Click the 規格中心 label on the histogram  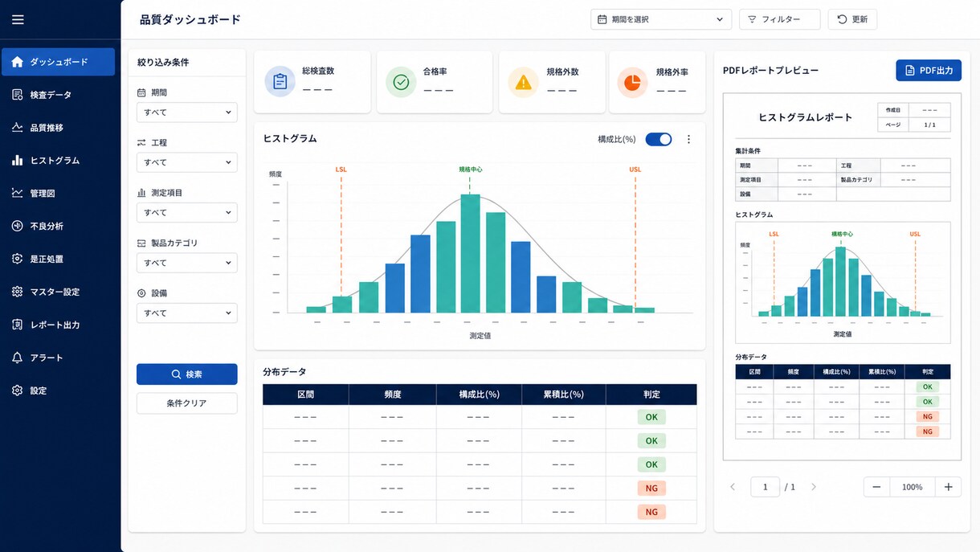tap(471, 170)
